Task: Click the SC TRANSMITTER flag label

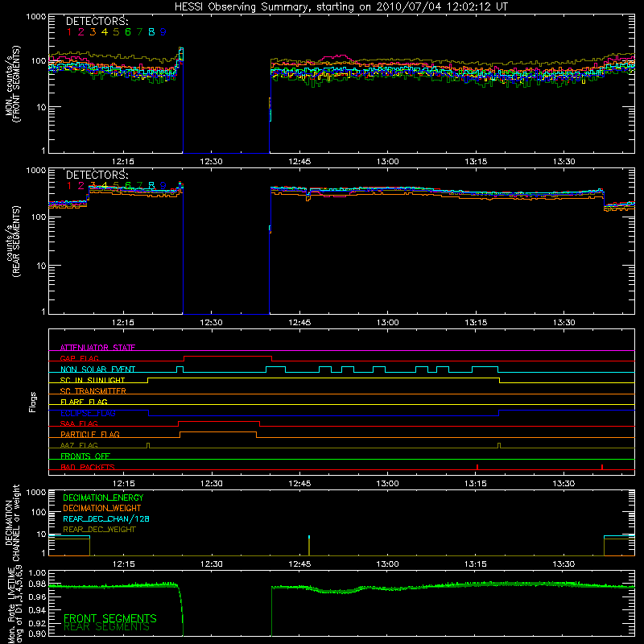Action: point(93,391)
